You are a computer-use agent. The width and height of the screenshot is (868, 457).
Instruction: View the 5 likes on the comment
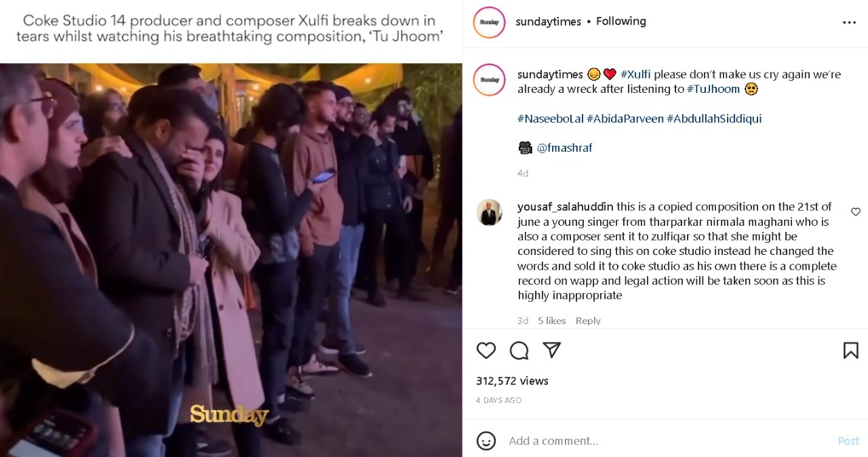pos(551,321)
